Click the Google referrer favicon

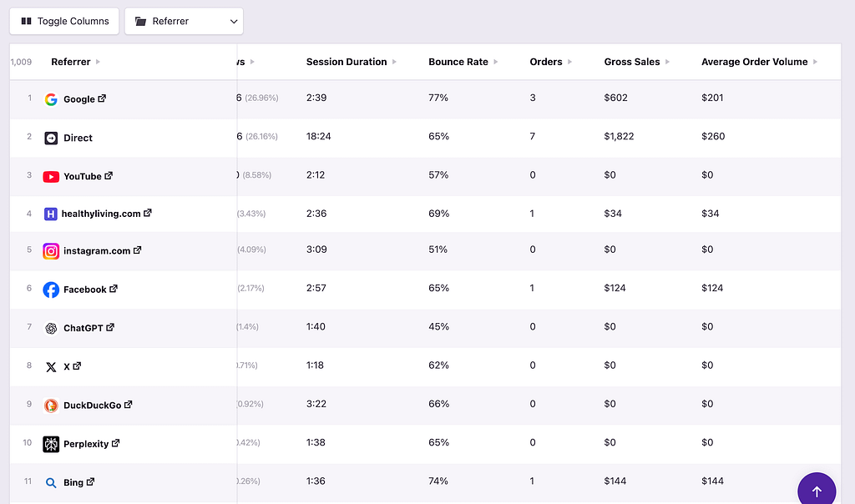[x=52, y=98]
